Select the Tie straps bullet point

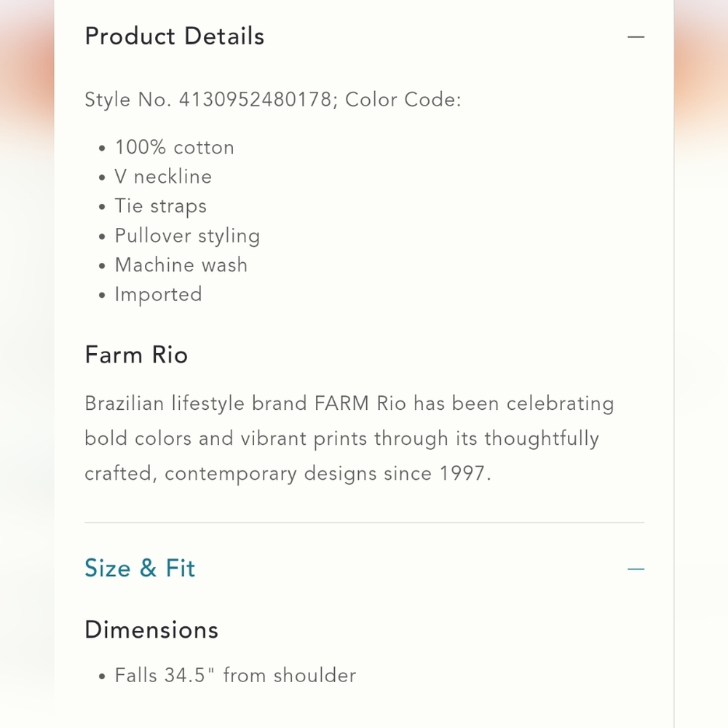(160, 206)
